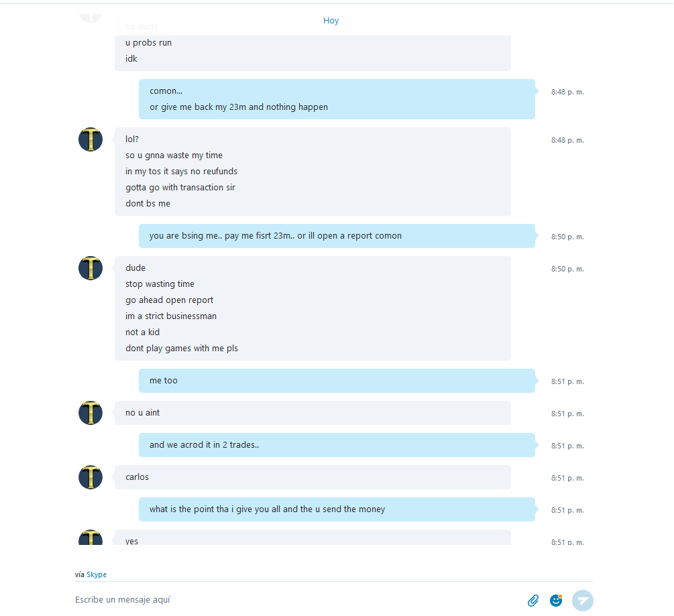Click the message about 'what is the point tha i give you all'

(x=337, y=509)
